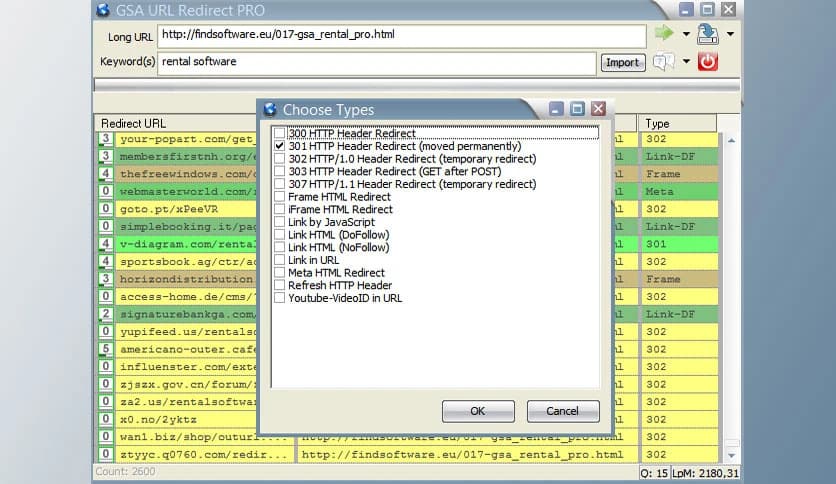The image size is (836, 484).
Task: Select row x0.no/2yktz
Action: point(186,420)
